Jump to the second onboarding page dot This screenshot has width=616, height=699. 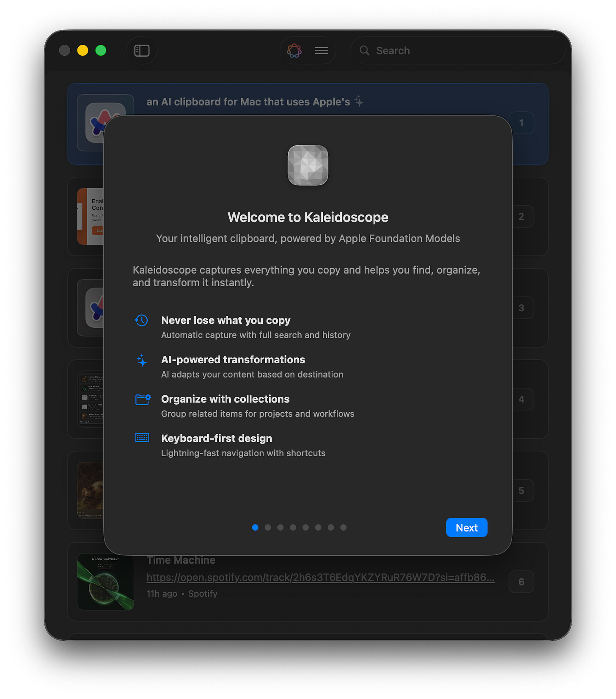pos(268,527)
